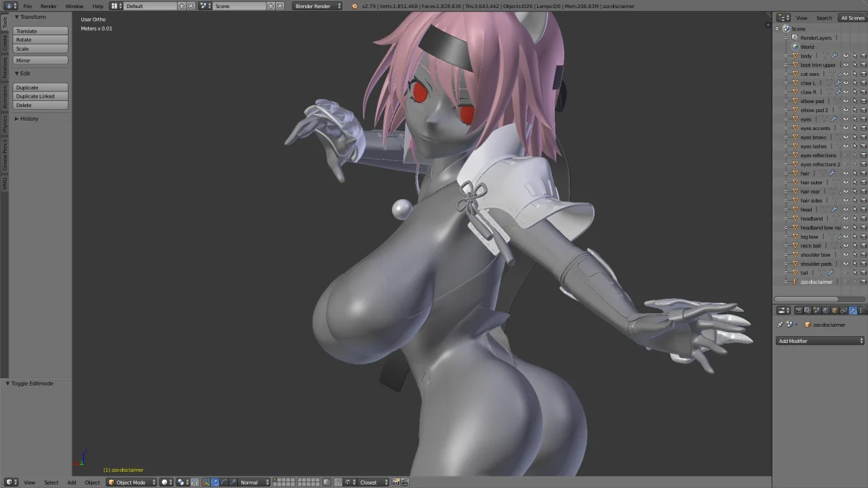The image size is (868, 488).
Task: Delete the Scene with X button
Action: tap(280, 6)
